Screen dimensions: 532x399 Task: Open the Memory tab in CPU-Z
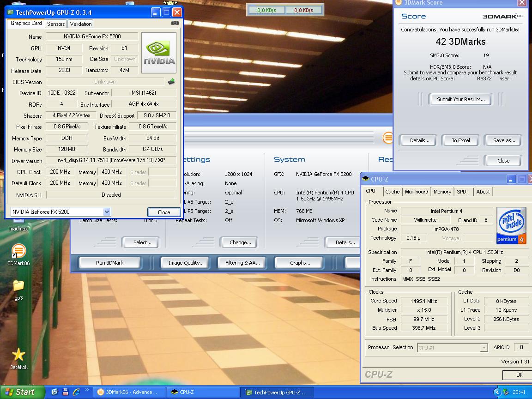(442, 192)
